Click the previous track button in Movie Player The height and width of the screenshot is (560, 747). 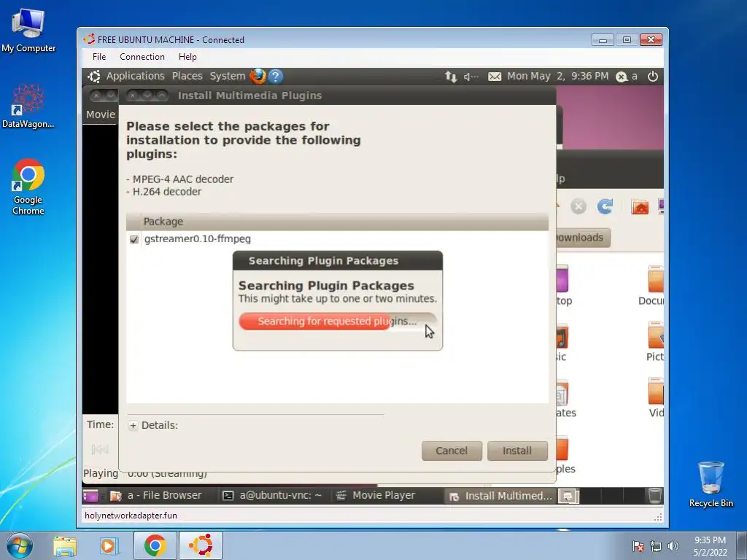(100, 449)
